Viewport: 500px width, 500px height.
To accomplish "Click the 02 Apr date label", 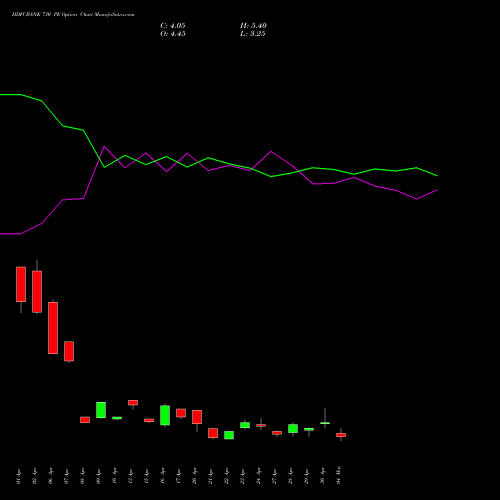I will [x=34, y=476].
